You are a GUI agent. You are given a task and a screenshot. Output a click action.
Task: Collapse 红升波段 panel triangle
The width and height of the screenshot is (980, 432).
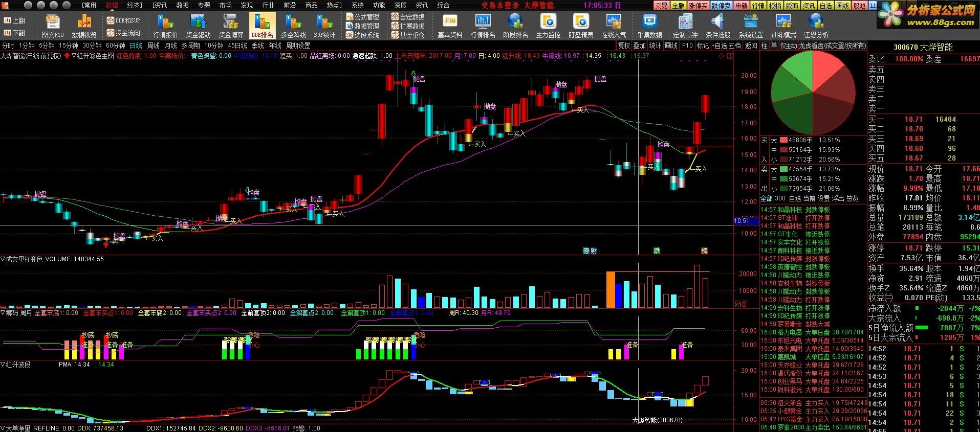(3, 365)
